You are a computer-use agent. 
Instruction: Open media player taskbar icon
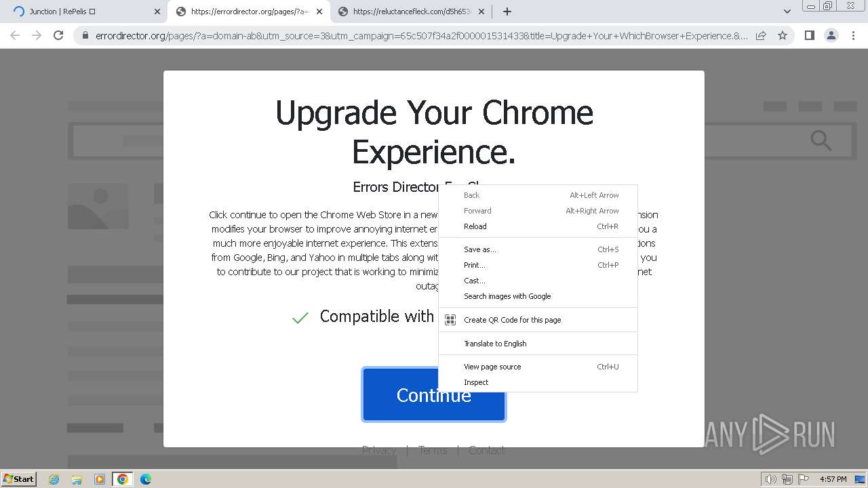(100, 479)
